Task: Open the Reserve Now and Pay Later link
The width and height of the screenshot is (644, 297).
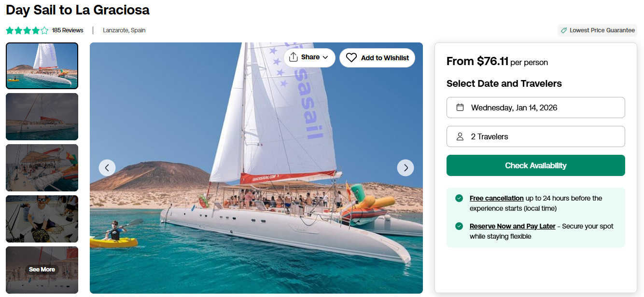Action: click(x=512, y=226)
